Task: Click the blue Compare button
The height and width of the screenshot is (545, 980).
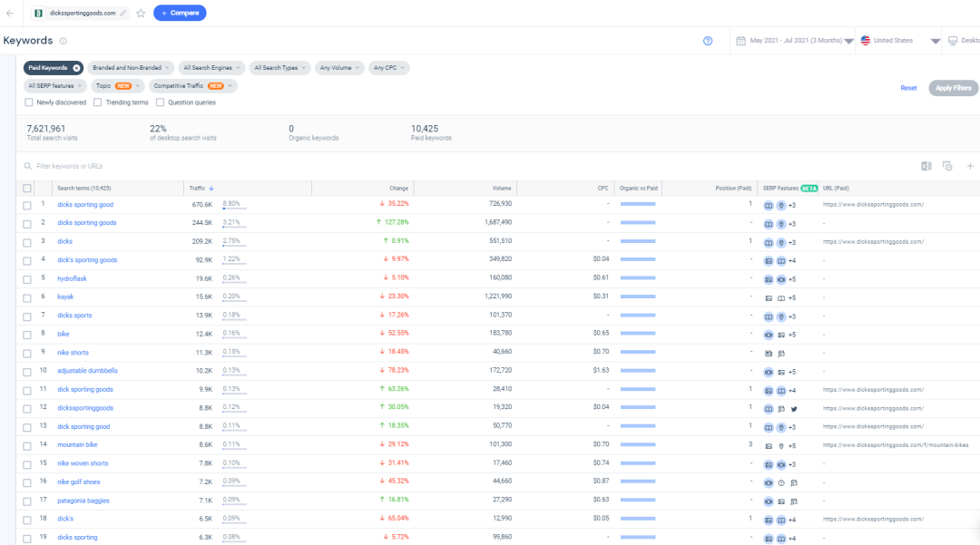Action: (x=180, y=13)
